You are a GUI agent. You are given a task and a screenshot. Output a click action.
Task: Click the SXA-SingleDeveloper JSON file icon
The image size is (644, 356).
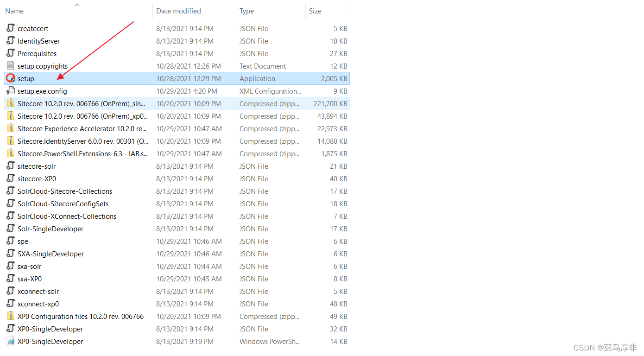coord(11,254)
